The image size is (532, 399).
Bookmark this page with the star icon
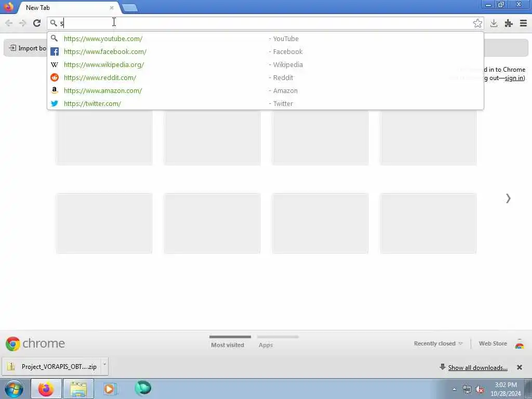pyautogui.click(x=477, y=23)
